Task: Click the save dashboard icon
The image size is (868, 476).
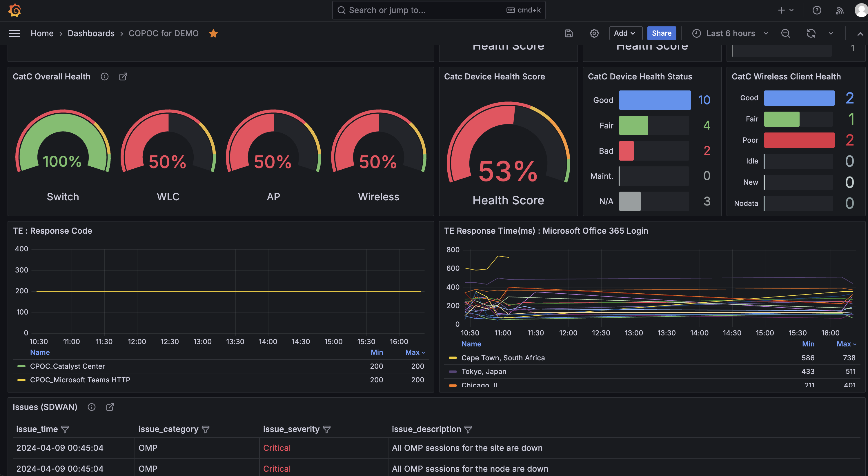Action: [x=569, y=33]
